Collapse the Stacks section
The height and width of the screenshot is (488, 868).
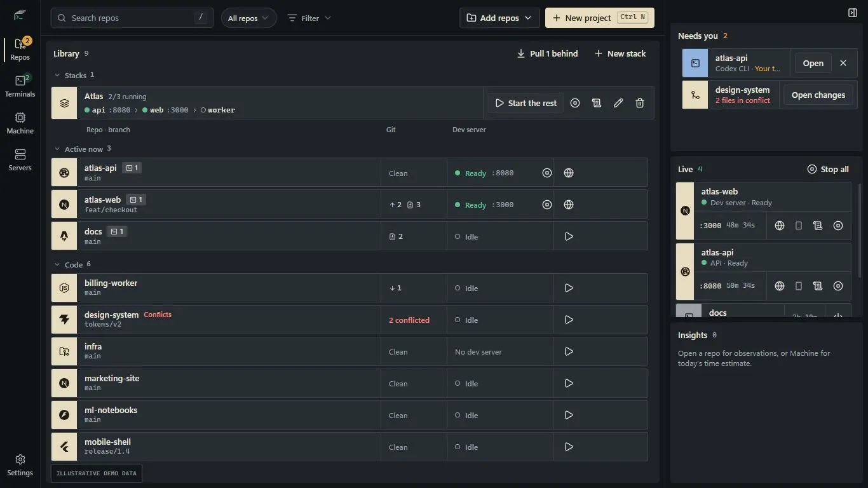point(57,75)
